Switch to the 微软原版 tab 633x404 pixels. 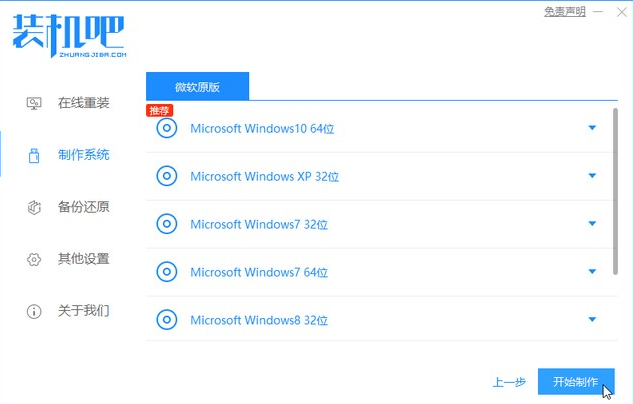pyautogui.click(x=197, y=86)
